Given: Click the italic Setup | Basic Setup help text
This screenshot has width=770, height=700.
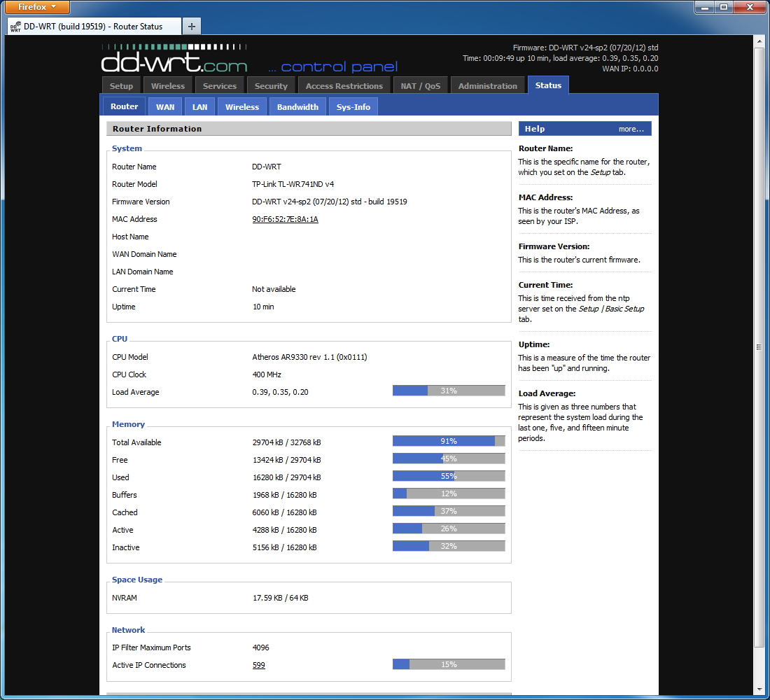Looking at the screenshot, I should tap(611, 309).
